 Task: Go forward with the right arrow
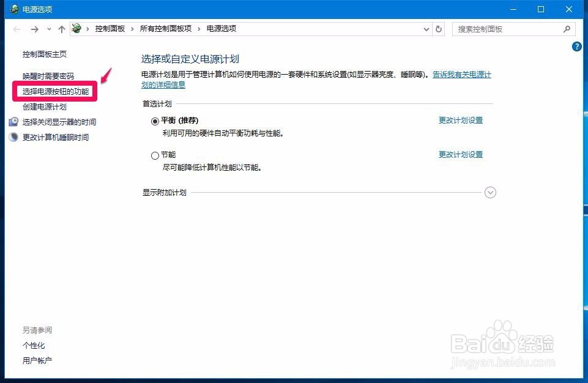(x=34, y=29)
